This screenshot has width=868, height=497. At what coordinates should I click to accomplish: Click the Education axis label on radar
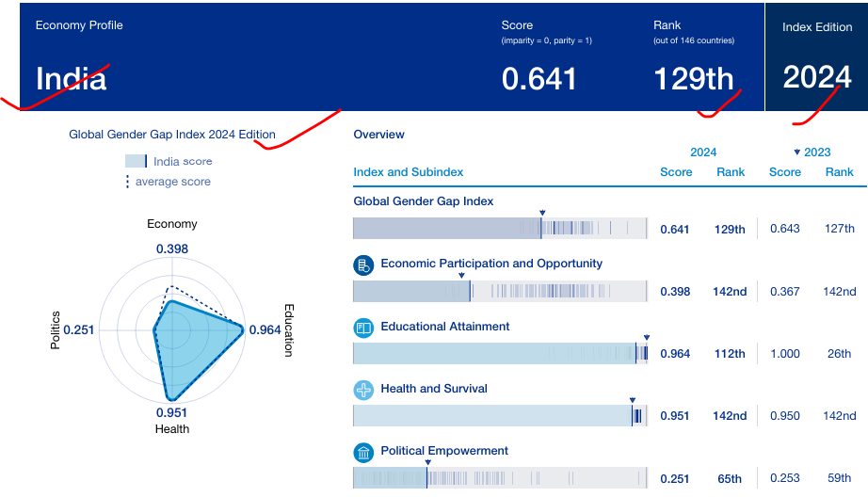[289, 330]
